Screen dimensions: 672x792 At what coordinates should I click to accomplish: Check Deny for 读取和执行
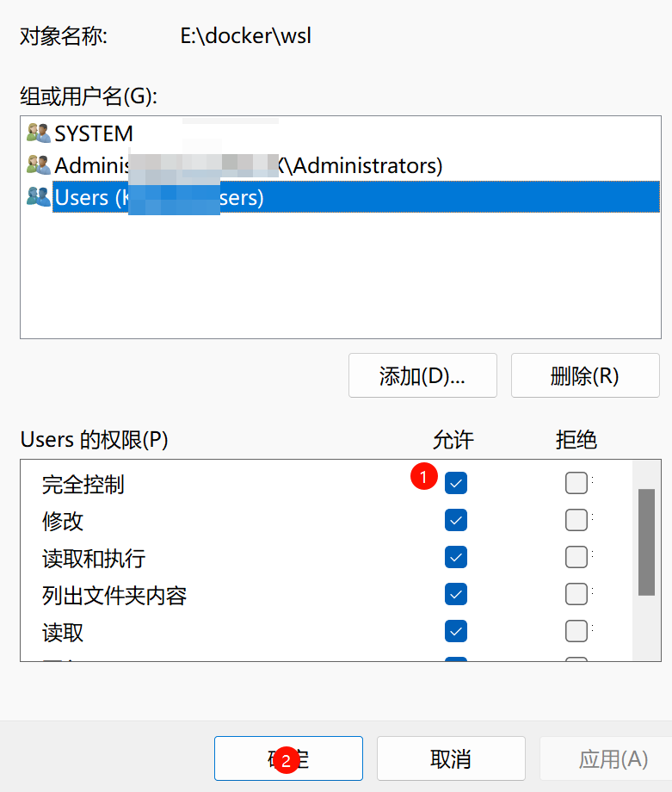tap(576, 557)
